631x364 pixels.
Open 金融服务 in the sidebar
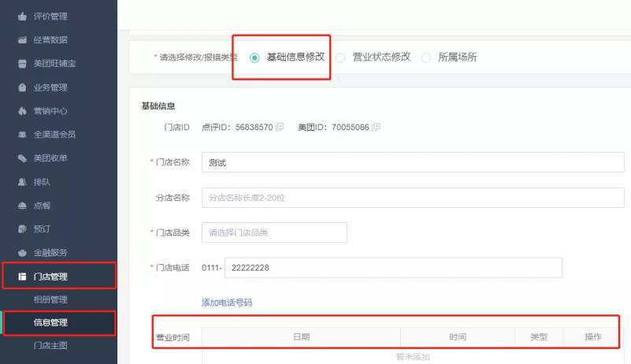50,253
